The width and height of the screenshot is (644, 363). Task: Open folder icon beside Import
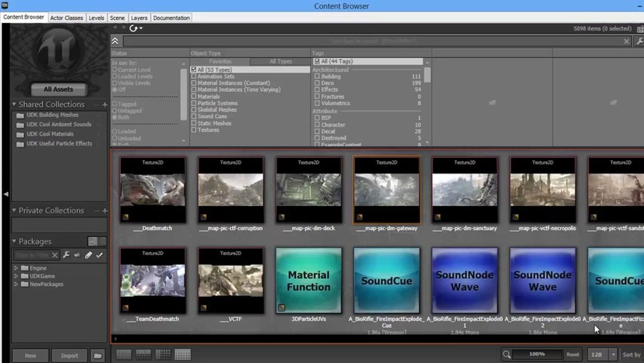coord(98,355)
